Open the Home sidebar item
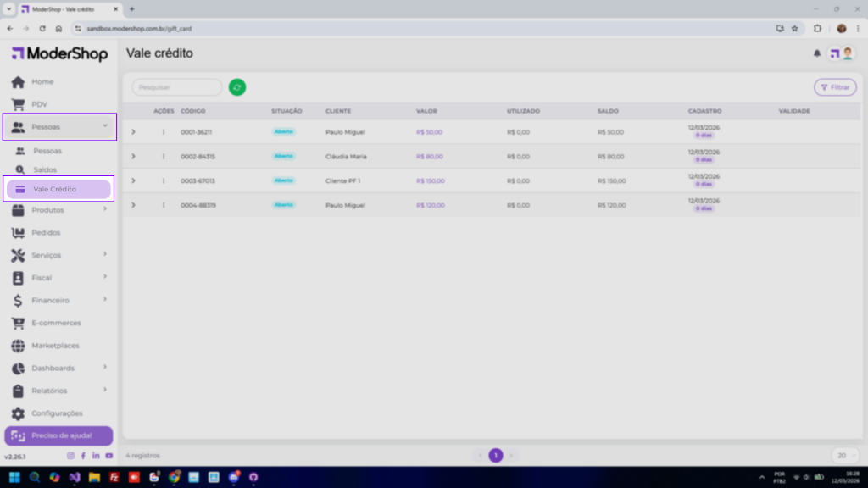Image resolution: width=868 pixels, height=488 pixels. point(42,82)
